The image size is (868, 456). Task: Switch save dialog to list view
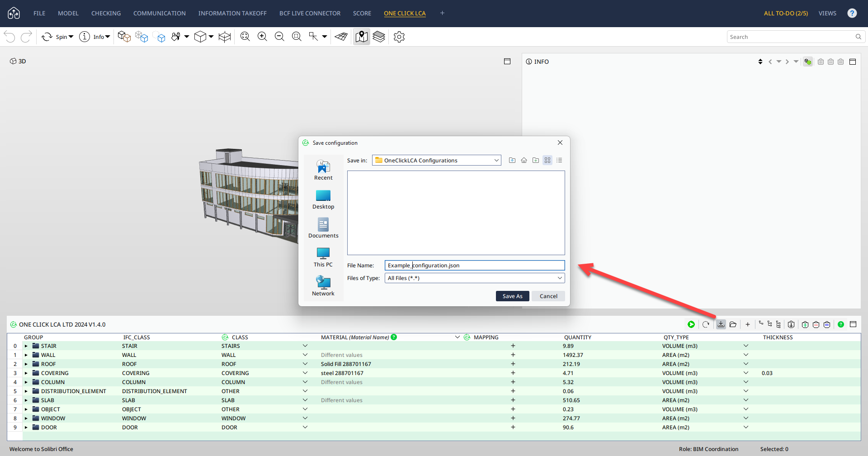pyautogui.click(x=559, y=160)
